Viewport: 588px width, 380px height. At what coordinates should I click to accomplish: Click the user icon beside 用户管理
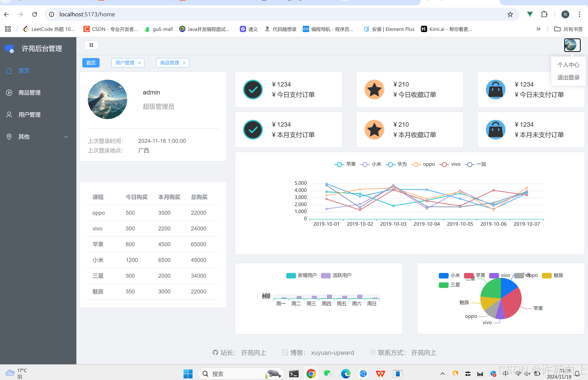pyautogui.click(x=9, y=115)
